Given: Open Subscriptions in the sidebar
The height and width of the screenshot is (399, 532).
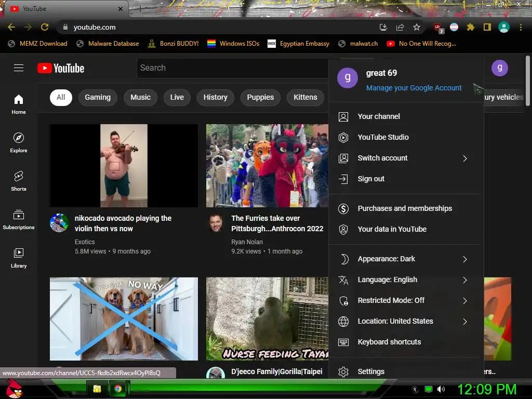Looking at the screenshot, I should [x=19, y=220].
